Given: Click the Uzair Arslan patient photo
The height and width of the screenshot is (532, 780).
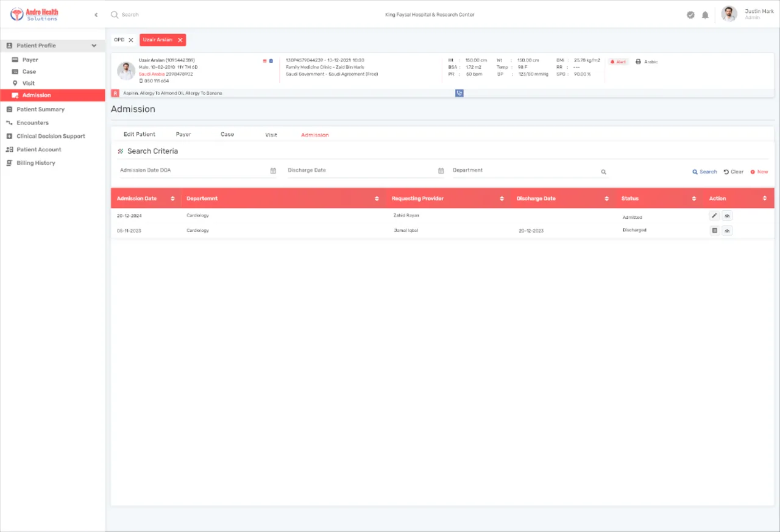Looking at the screenshot, I should pos(126,71).
